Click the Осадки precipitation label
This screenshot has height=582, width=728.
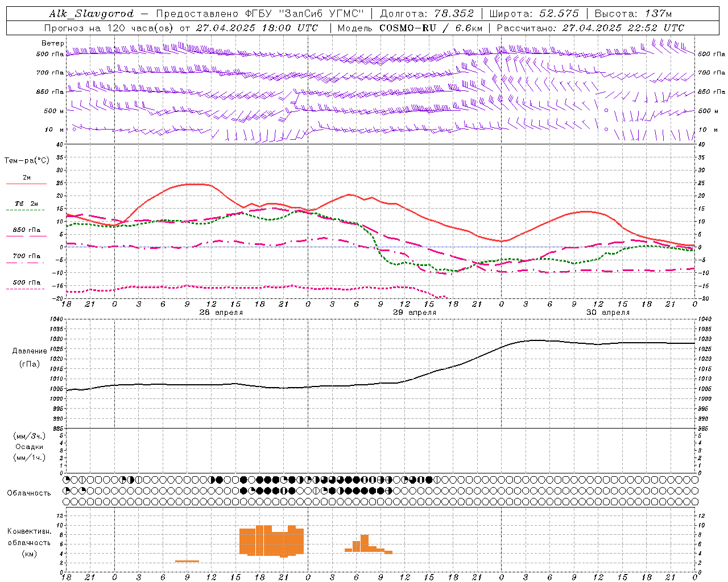[x=30, y=447]
